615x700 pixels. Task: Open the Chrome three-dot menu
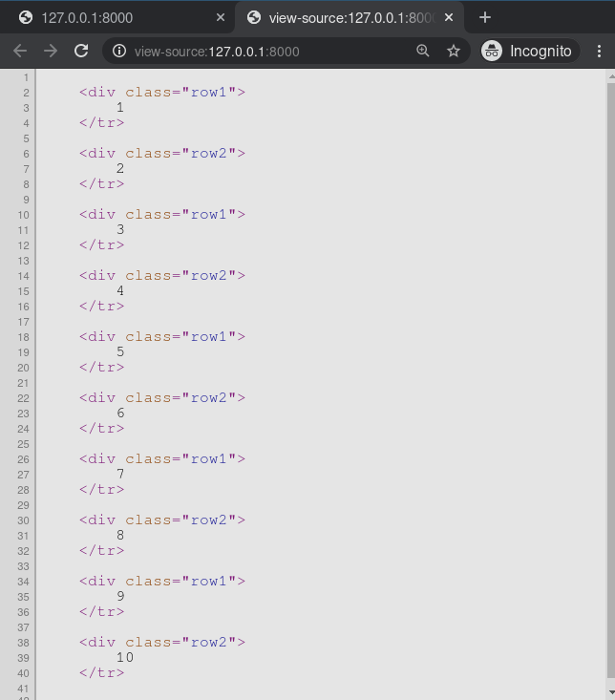point(599,51)
